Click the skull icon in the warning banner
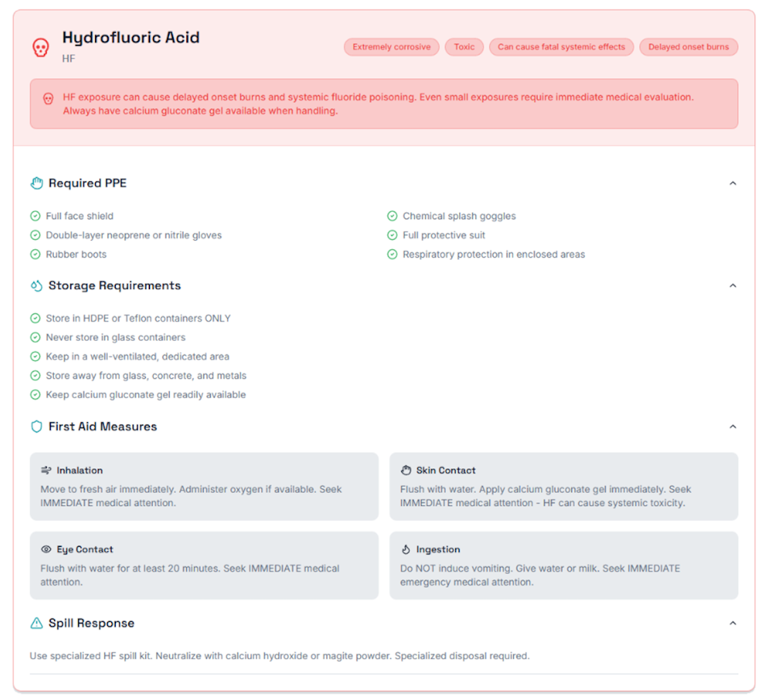This screenshot has width=770, height=700. tap(48, 99)
